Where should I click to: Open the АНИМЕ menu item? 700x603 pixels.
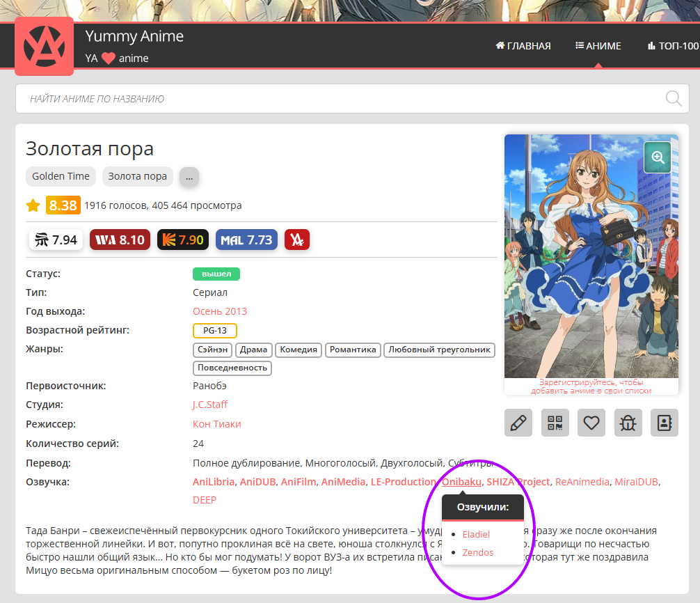598,46
